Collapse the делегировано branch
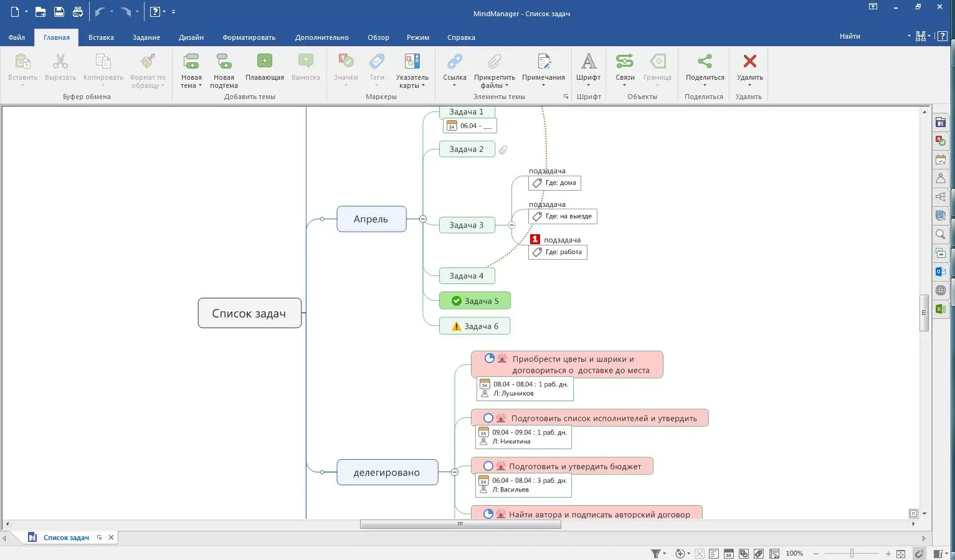The height and width of the screenshot is (560, 955). point(455,472)
